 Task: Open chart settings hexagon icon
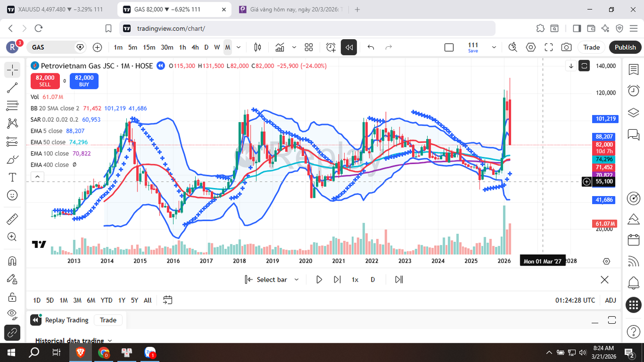(x=531, y=47)
